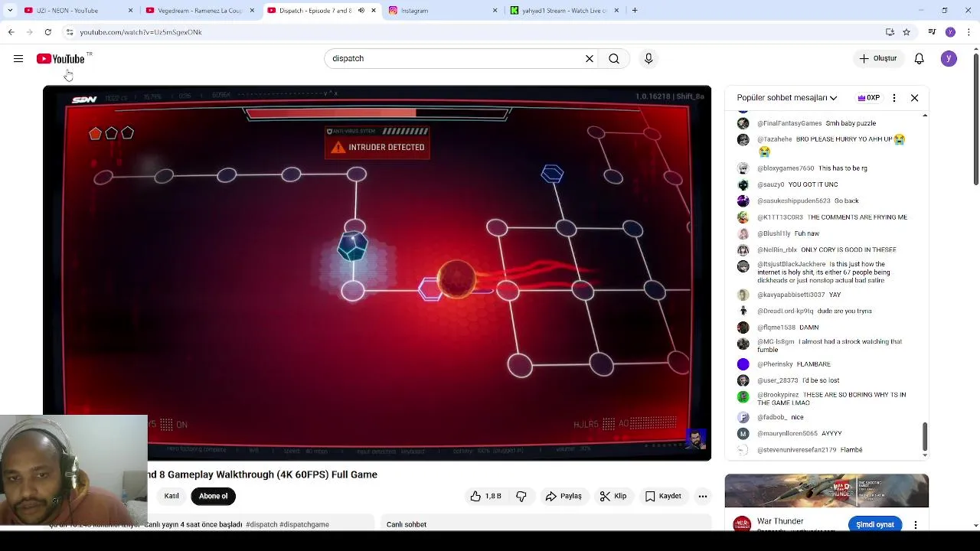
Task: Open the 0XP chat points badge
Action: coord(868,98)
